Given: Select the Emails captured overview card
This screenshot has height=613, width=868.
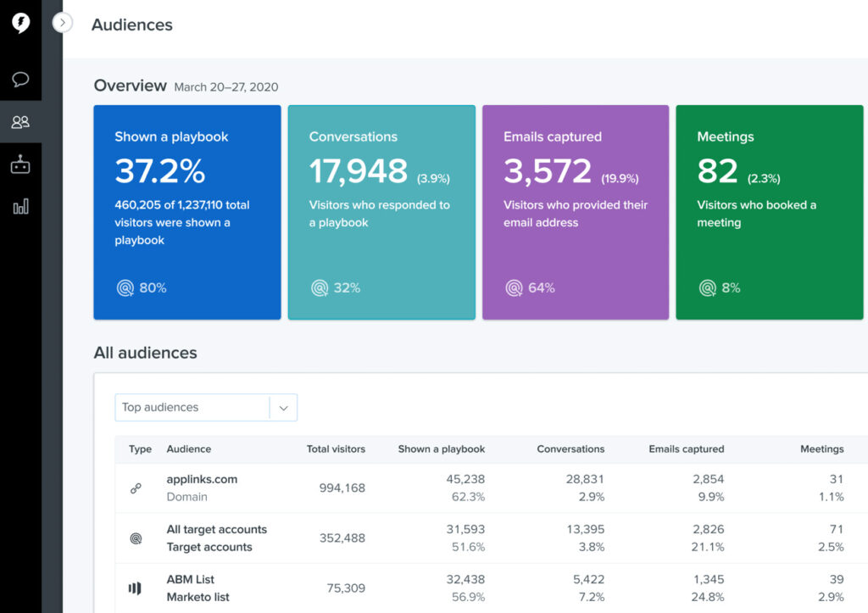Looking at the screenshot, I should [x=576, y=212].
